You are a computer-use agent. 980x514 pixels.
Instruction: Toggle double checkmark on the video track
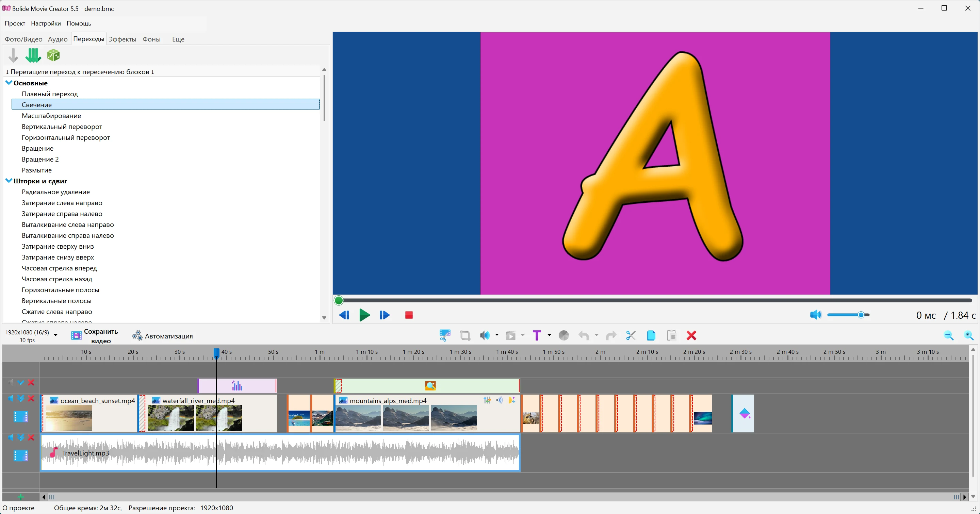click(x=21, y=398)
